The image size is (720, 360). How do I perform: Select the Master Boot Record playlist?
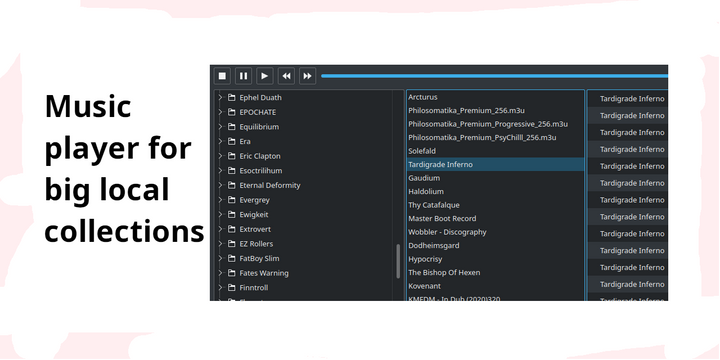click(x=495, y=219)
